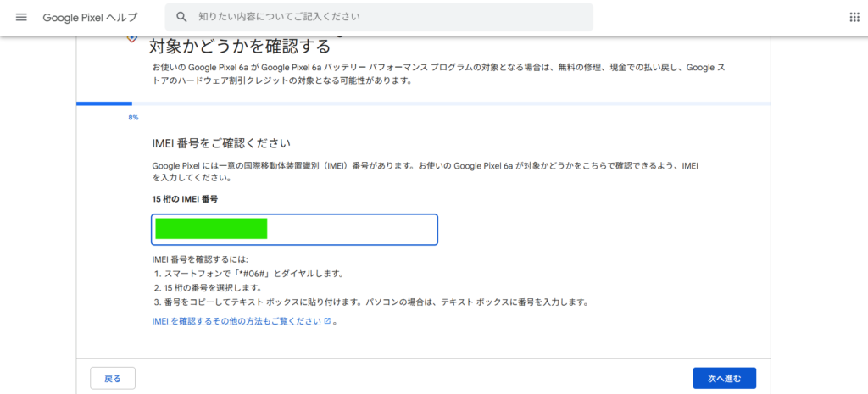The width and height of the screenshot is (868, 394).
Task: Click the IMEI explanation paragraph
Action: coord(426,171)
